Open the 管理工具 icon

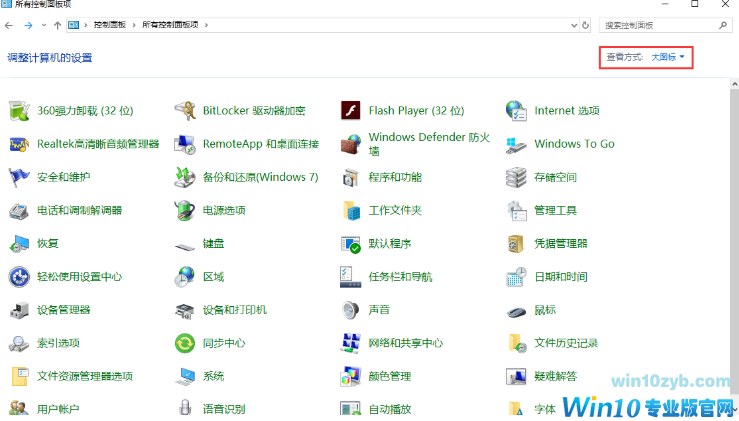pos(516,211)
